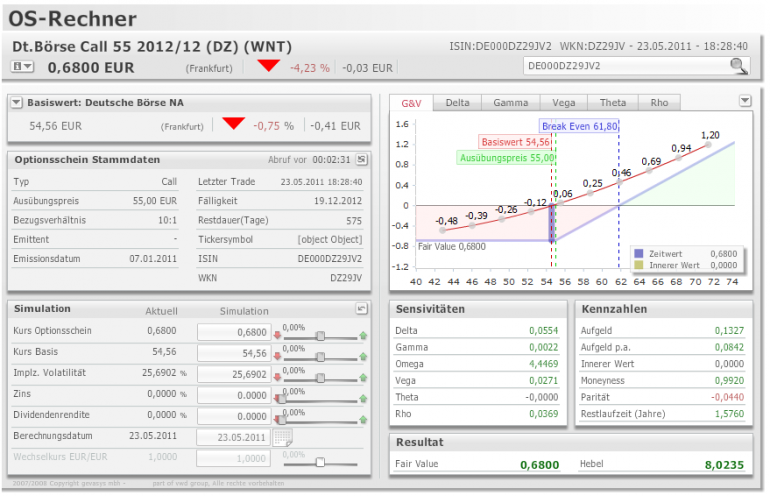The width and height of the screenshot is (770, 496).
Task: Click the Restdauer(Tage) value 575
Action: (x=354, y=220)
